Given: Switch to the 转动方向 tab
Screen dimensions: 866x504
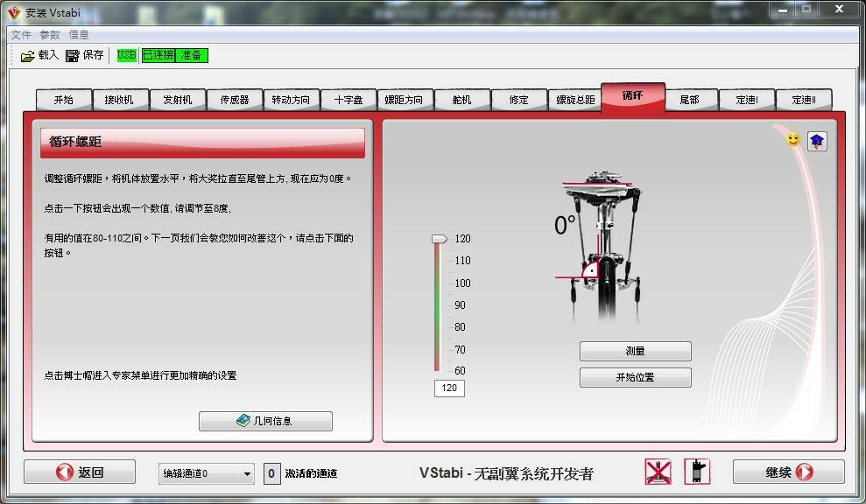Looking at the screenshot, I should click(x=291, y=100).
